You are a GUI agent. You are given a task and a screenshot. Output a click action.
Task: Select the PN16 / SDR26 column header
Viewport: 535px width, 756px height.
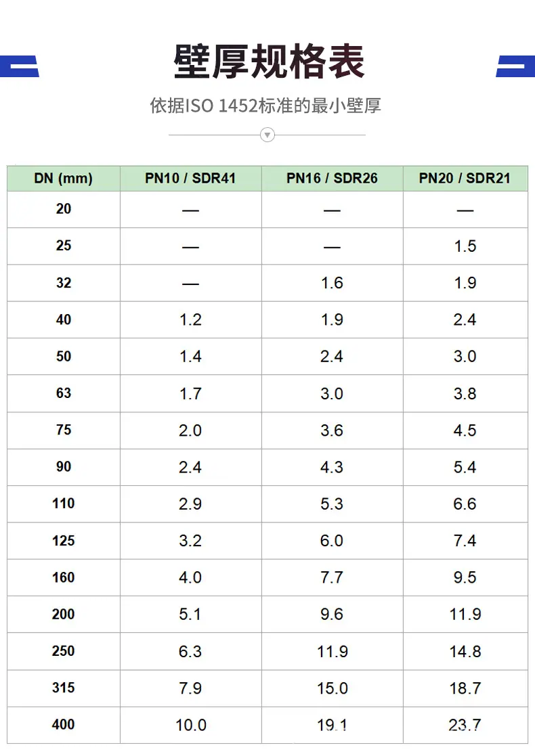(x=332, y=179)
